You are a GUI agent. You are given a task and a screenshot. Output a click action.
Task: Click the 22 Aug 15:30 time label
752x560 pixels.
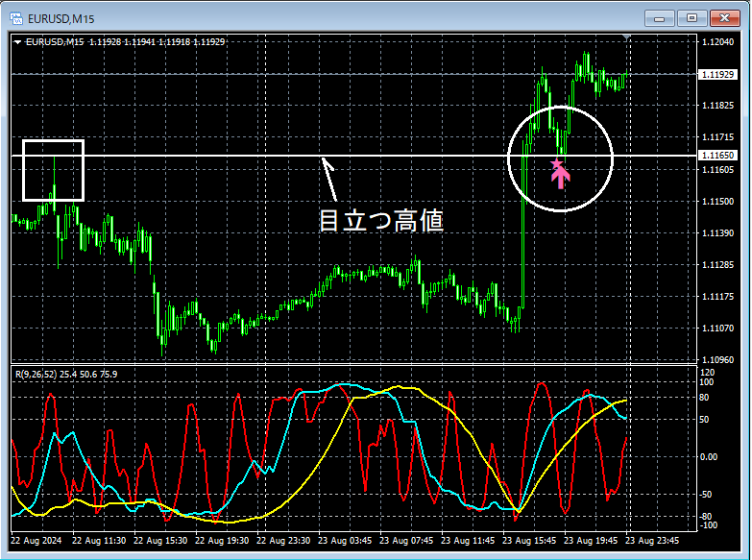(x=160, y=541)
